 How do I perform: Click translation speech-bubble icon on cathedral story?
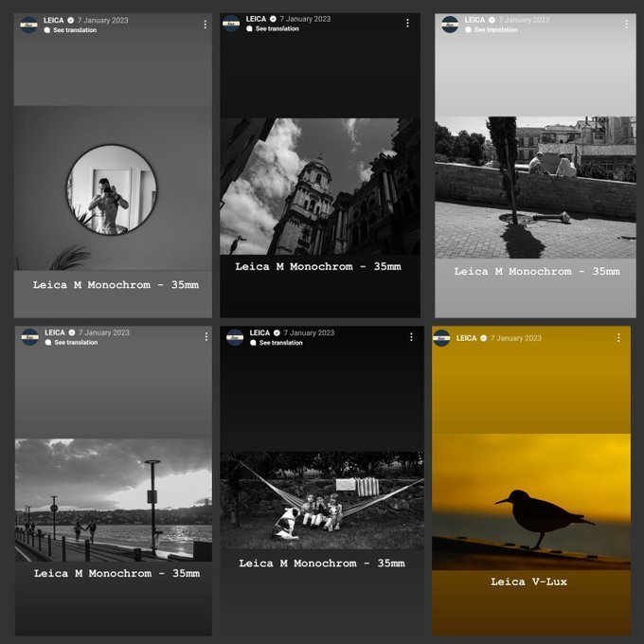click(250, 29)
